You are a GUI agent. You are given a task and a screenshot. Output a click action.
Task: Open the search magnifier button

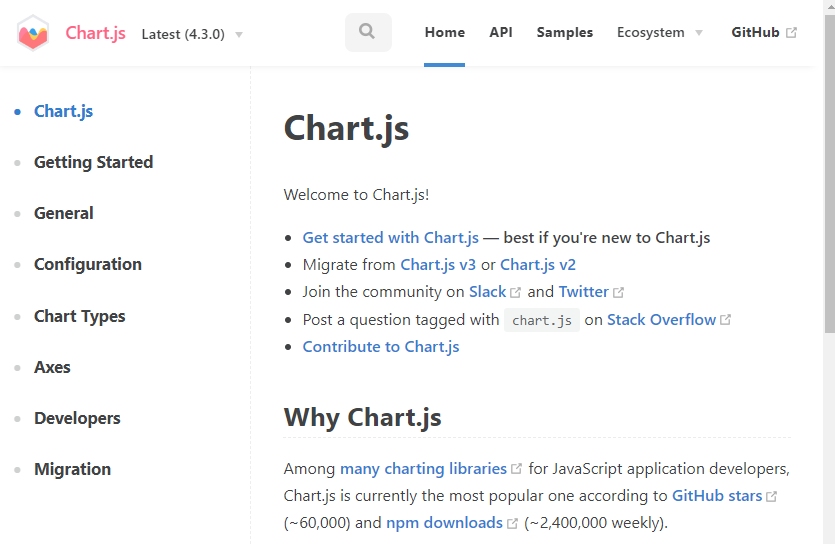368,32
